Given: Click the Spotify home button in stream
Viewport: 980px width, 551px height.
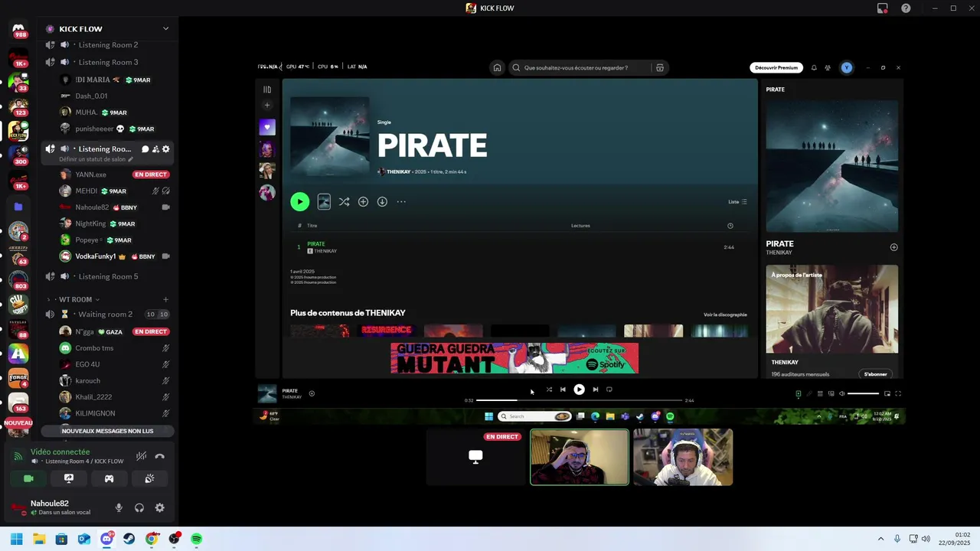Looking at the screenshot, I should 497,67.
